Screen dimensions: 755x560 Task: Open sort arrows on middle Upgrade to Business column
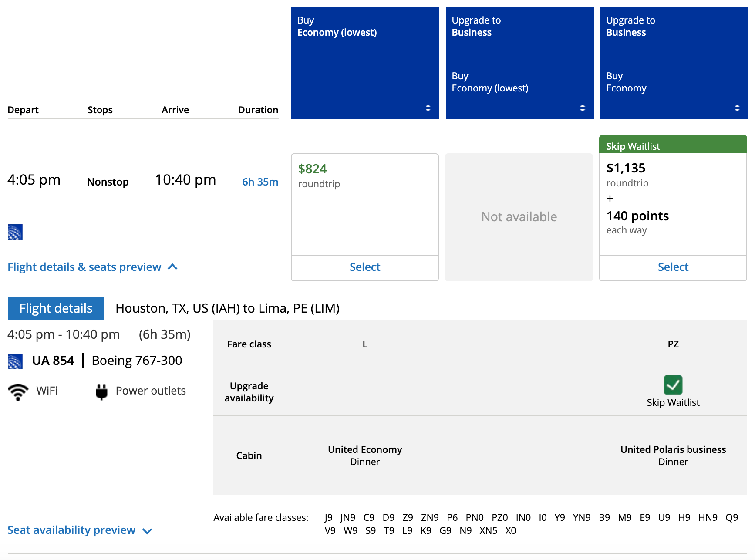coord(582,108)
